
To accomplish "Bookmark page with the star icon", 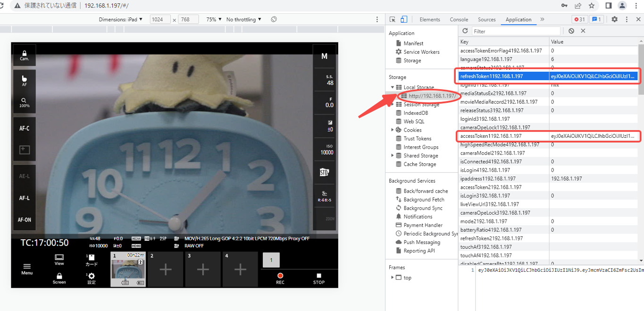I will click(x=592, y=6).
